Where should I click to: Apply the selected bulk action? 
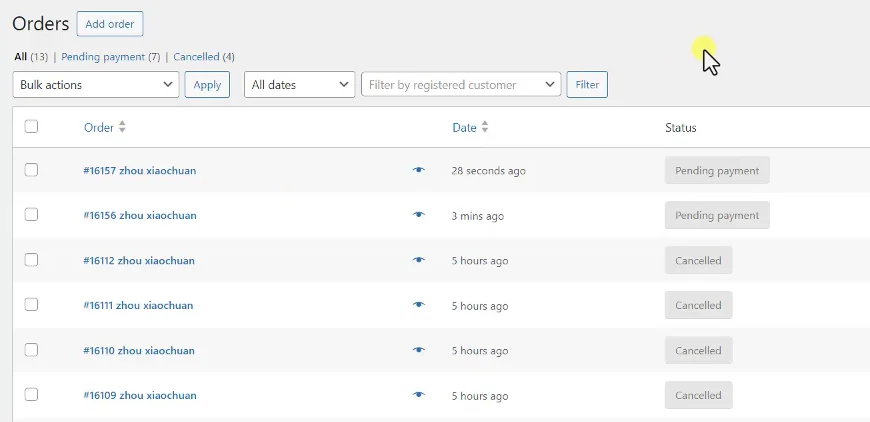(x=207, y=85)
